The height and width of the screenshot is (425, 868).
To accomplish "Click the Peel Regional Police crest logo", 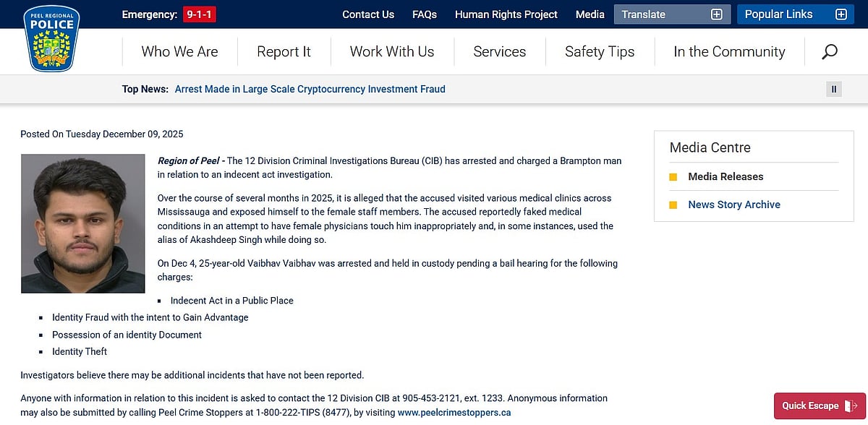I will coord(51,38).
